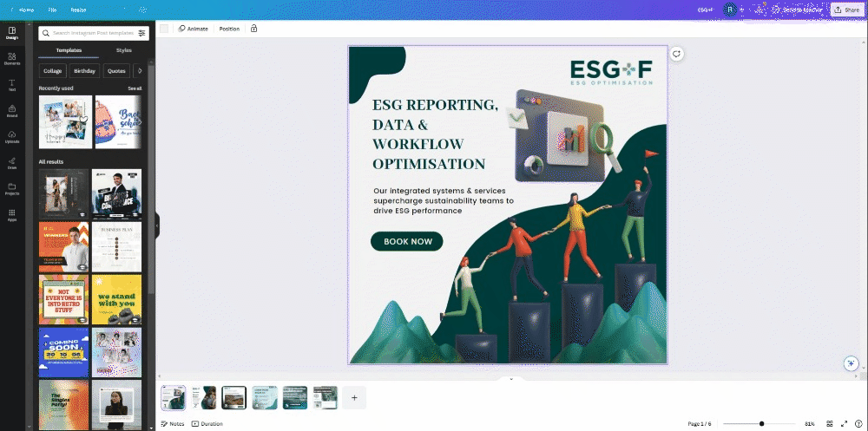Open the Elements panel
Screen dimensions: 868x431
pos(12,59)
